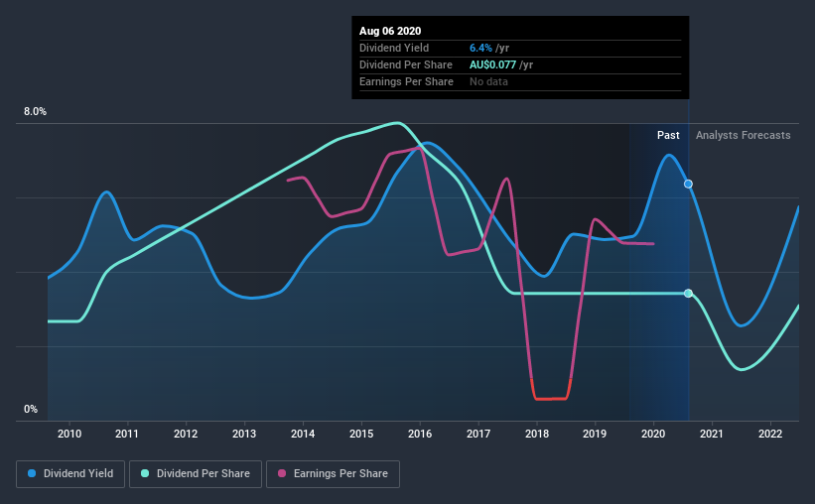
Task: Click the pink Earnings Per Share legend dot
Action: 282,473
